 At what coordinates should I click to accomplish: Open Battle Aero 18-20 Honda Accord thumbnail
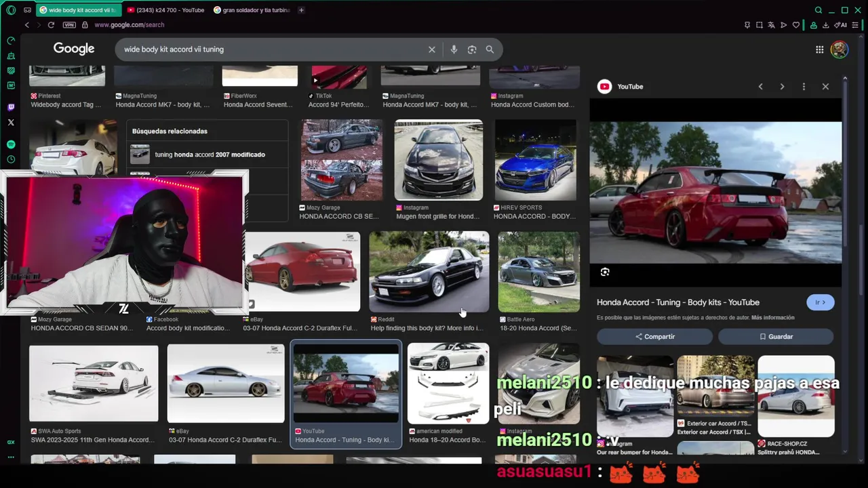coord(539,272)
